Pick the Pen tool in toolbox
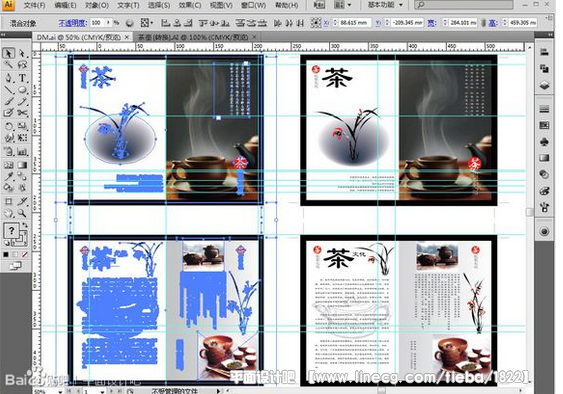The image size is (563, 394). point(8,78)
